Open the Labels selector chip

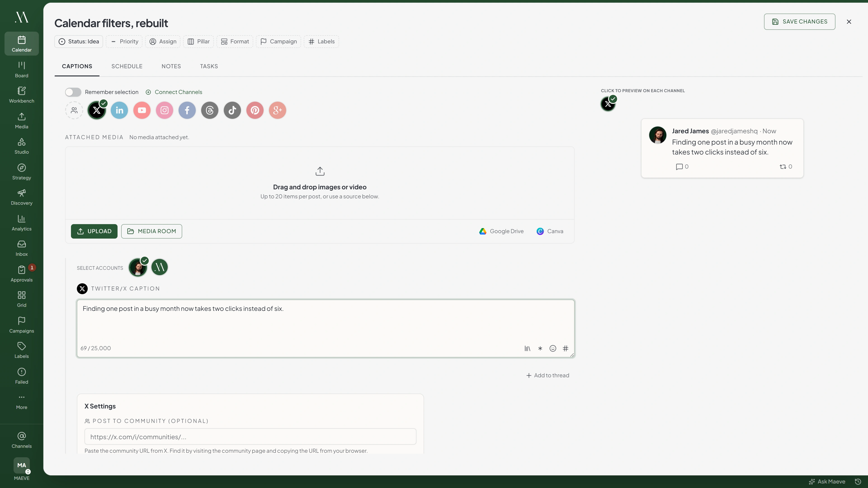pyautogui.click(x=321, y=41)
